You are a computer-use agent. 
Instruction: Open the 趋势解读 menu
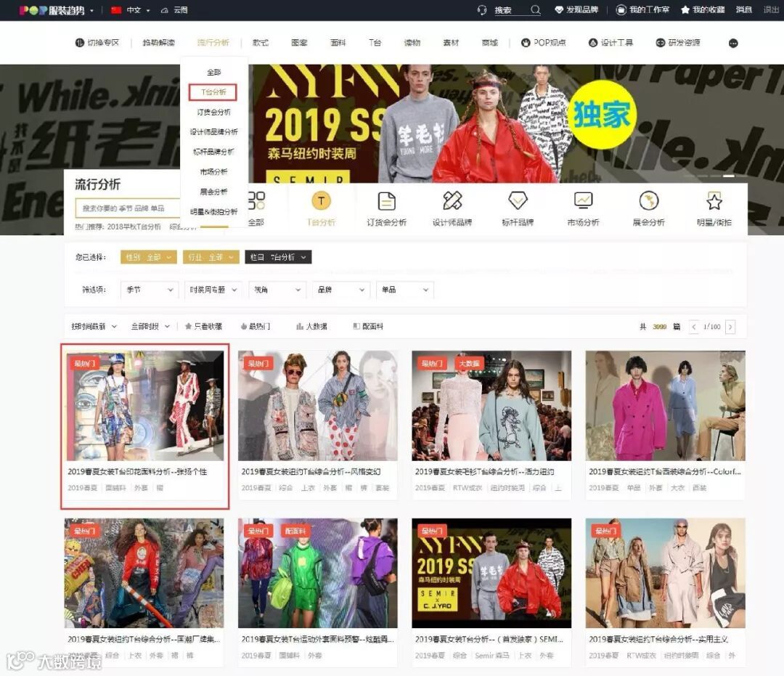point(158,43)
